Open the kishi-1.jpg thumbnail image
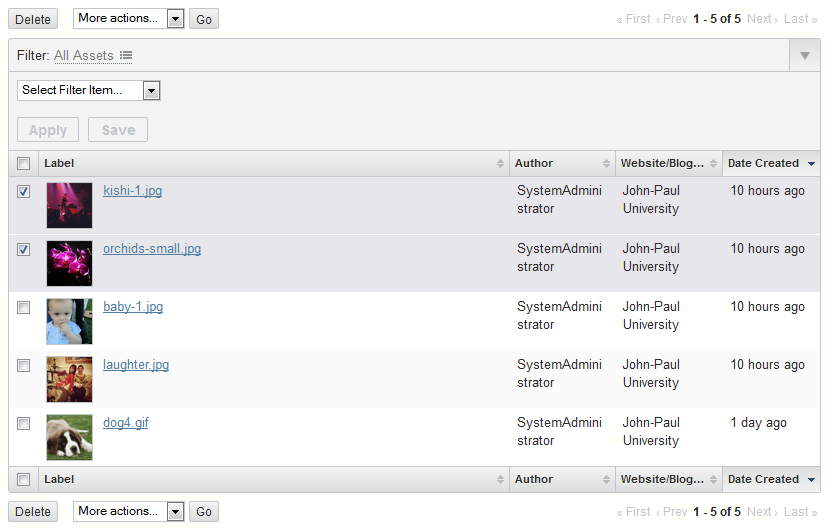Screen dimensions: 829x528 [69, 205]
